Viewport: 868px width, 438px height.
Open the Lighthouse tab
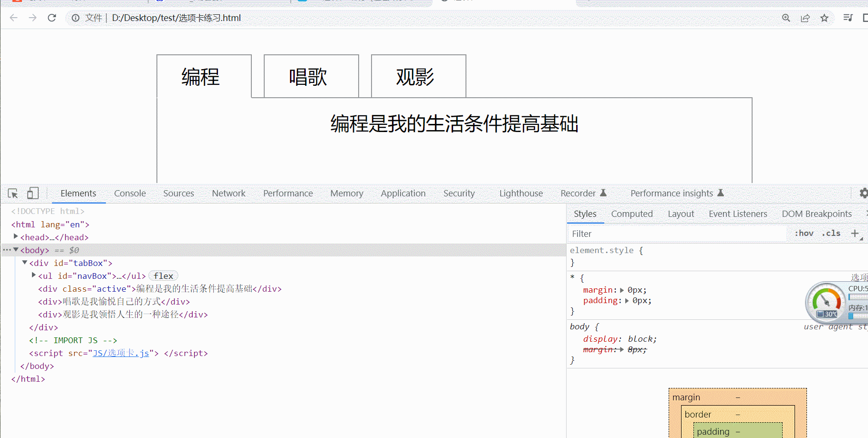[x=521, y=194]
